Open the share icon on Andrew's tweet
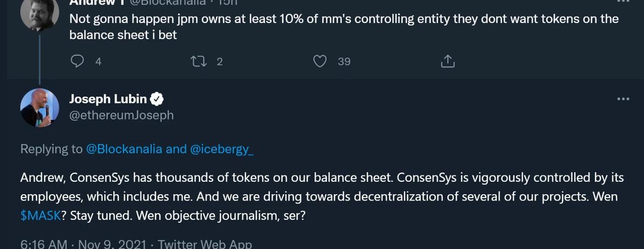644x249 pixels. click(448, 61)
